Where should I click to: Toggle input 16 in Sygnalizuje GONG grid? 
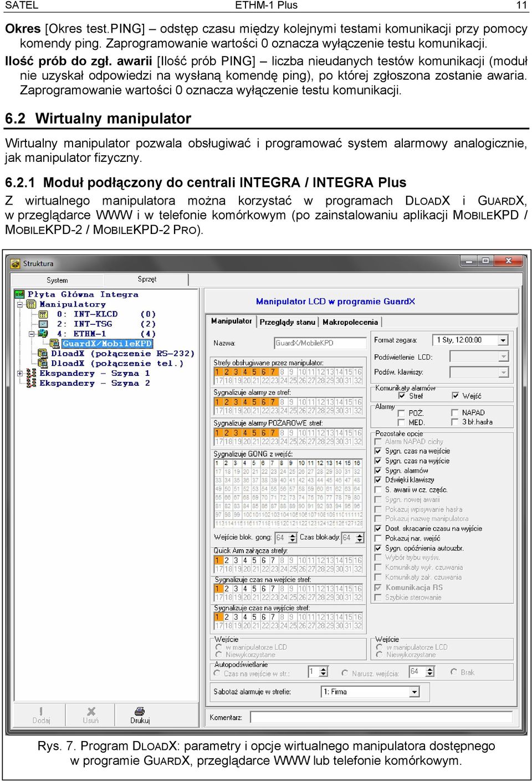coord(357,463)
